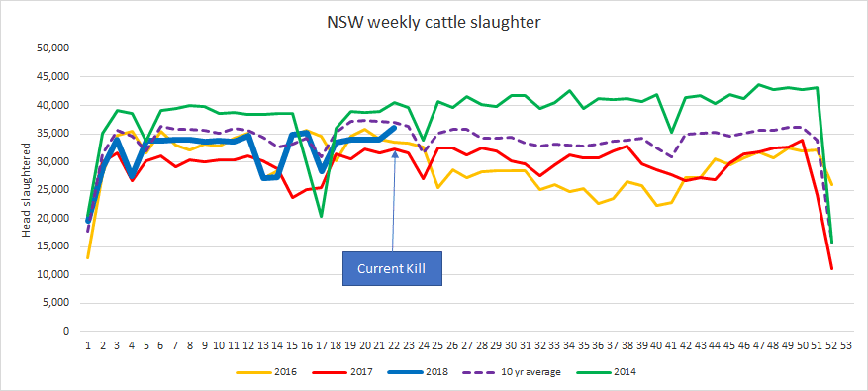Select the Head slaughtered axis title
868x391 pixels.
pos(26,190)
